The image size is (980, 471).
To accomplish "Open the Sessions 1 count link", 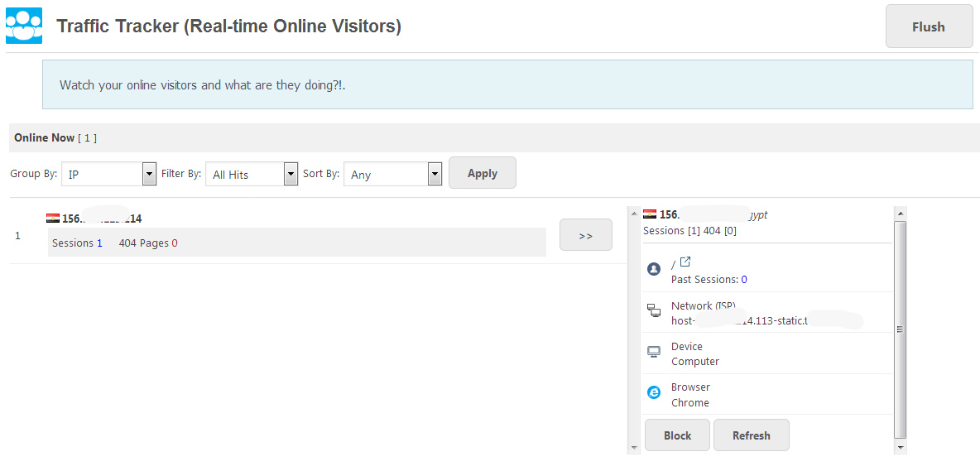I will coord(99,243).
